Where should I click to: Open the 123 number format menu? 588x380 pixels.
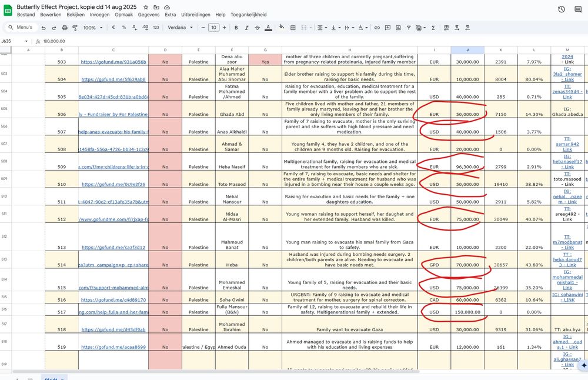156,28
